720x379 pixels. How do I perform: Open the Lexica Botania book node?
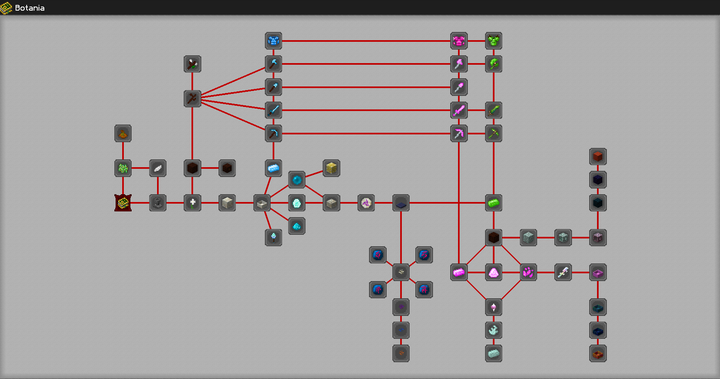[x=123, y=203]
